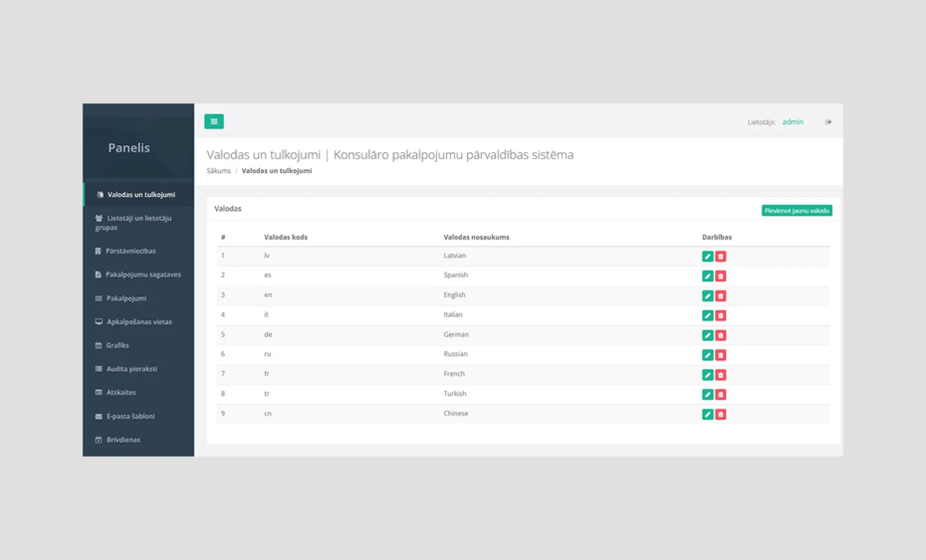Edit the French language entry
Viewport: 926px width, 560px height.
pos(708,375)
